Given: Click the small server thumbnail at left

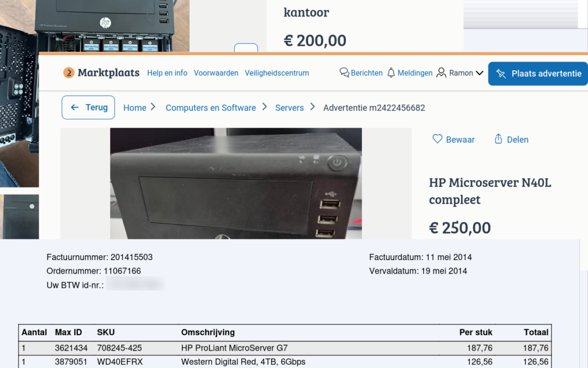Looking at the screenshot, I should (x=20, y=216).
